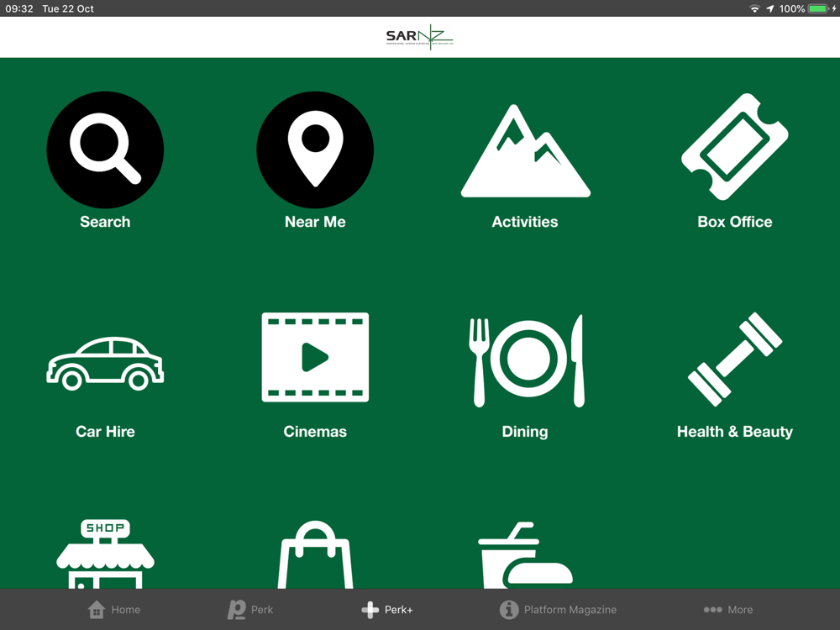Click the Car Hire label
Viewport: 840px width, 630px height.
pos(105,432)
